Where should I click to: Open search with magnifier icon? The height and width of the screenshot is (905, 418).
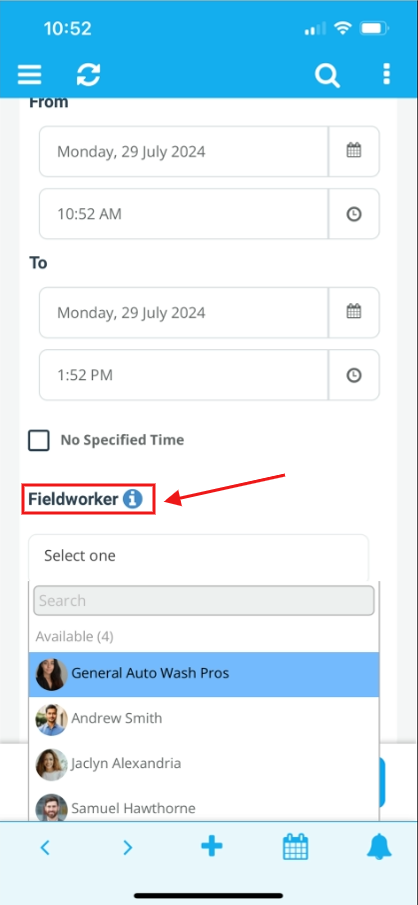point(327,75)
